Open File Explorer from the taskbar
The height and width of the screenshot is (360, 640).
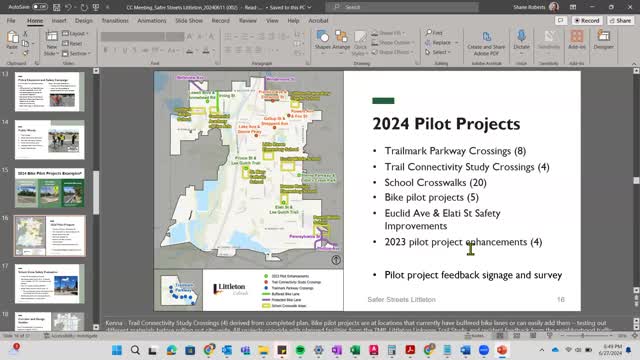263,350
